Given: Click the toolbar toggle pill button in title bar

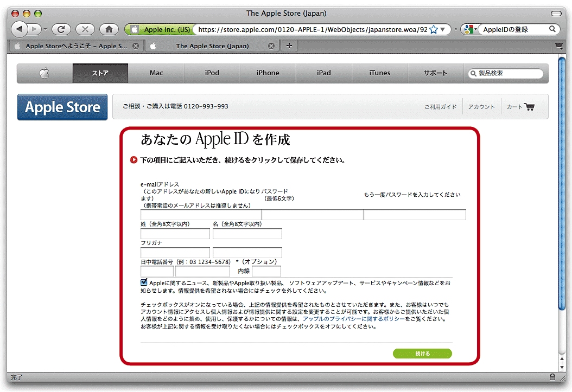Looking at the screenshot, I should pos(556,14).
